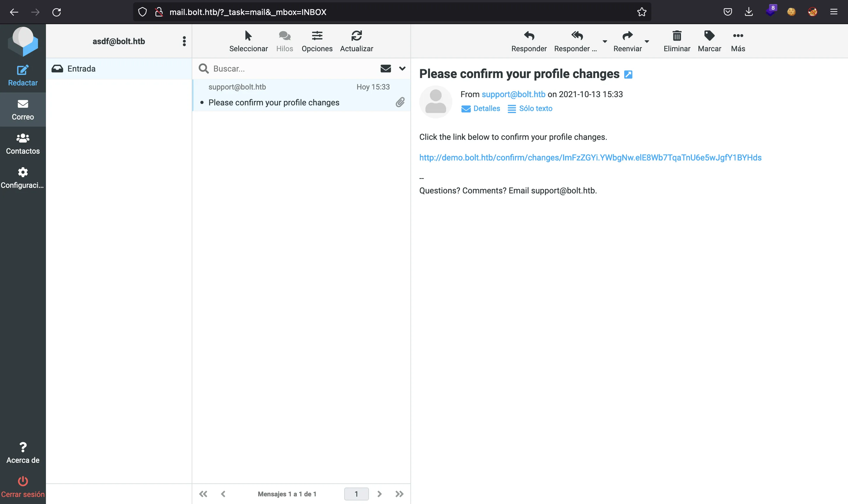Toggle email selection mode
Image resolution: width=848 pixels, height=504 pixels.
coord(248,41)
